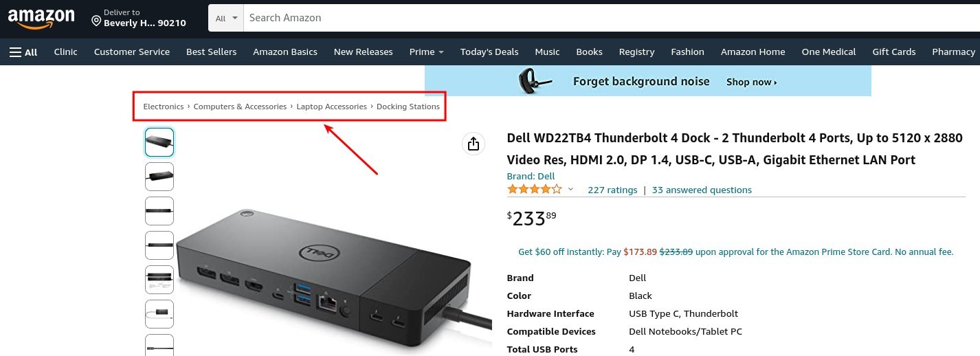Select the first product thumbnail
Image resolution: width=980 pixels, height=356 pixels.
point(159,142)
